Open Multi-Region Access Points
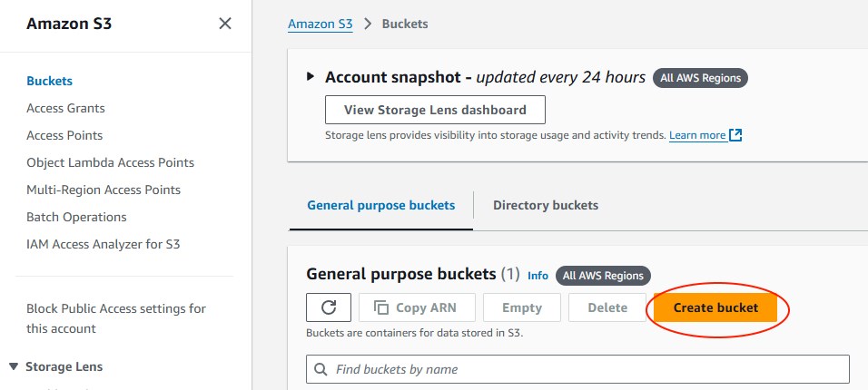 click(x=104, y=190)
